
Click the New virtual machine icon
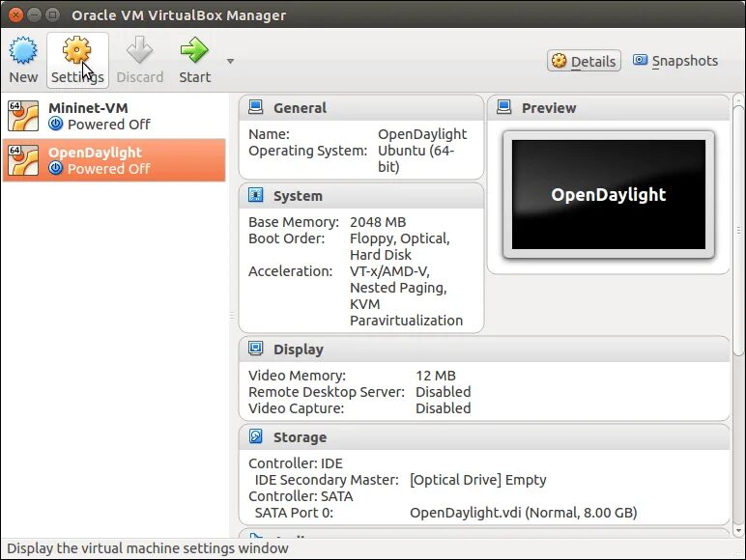point(23,50)
